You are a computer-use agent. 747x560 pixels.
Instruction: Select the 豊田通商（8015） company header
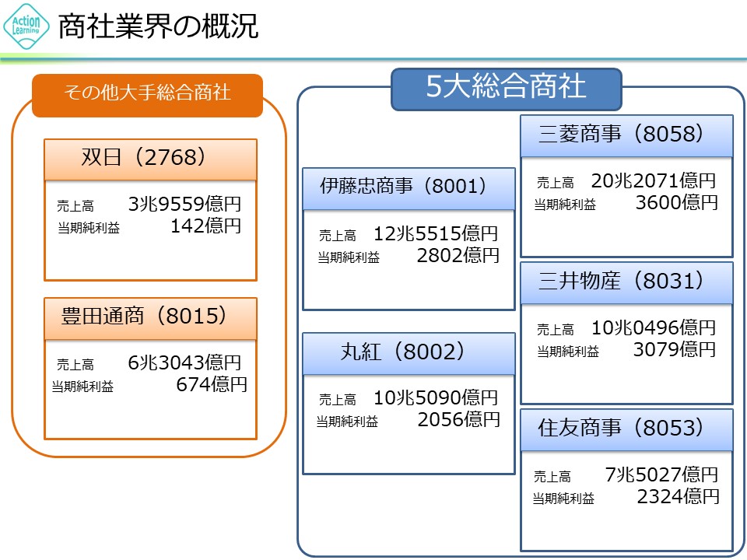tap(150, 317)
